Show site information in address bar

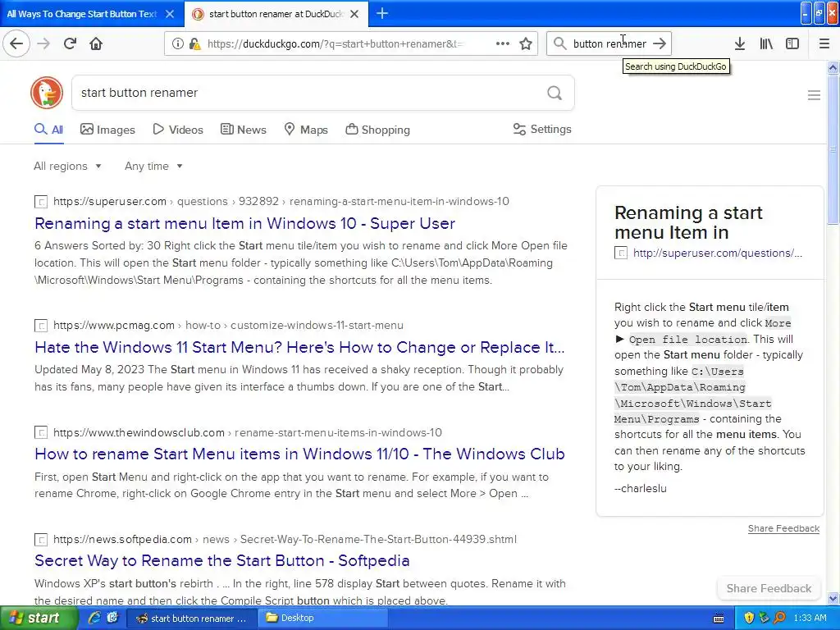coord(177,44)
